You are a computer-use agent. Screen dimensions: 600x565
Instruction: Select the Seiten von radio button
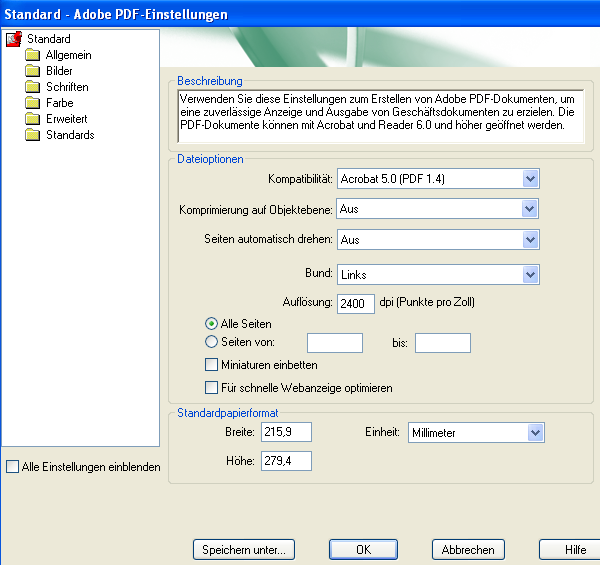(211, 342)
